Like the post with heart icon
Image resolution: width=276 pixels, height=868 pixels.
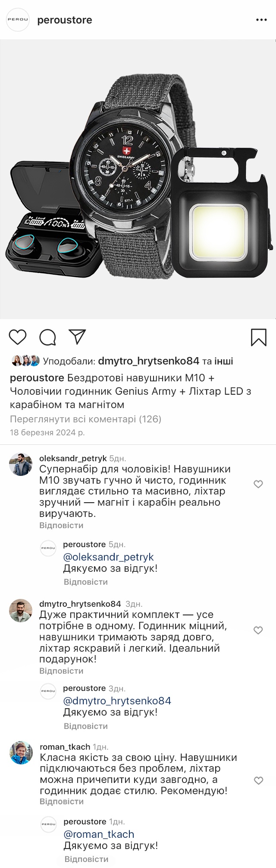pyautogui.click(x=18, y=337)
